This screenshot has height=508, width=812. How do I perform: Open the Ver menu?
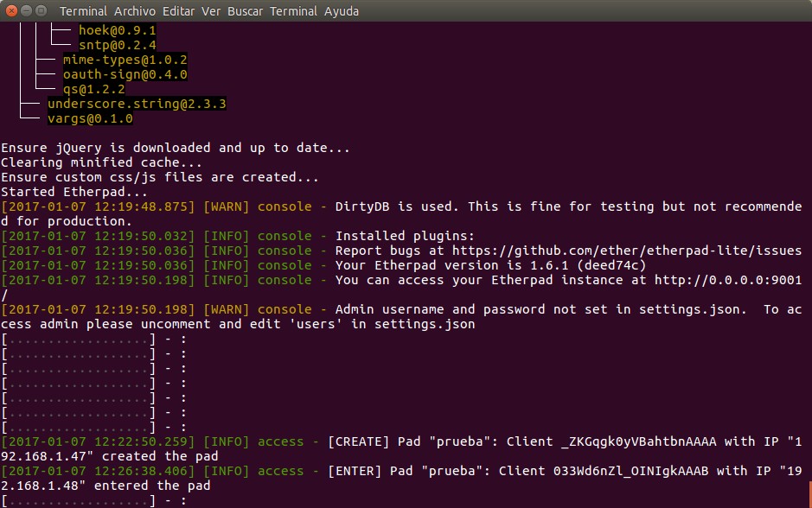coord(211,11)
